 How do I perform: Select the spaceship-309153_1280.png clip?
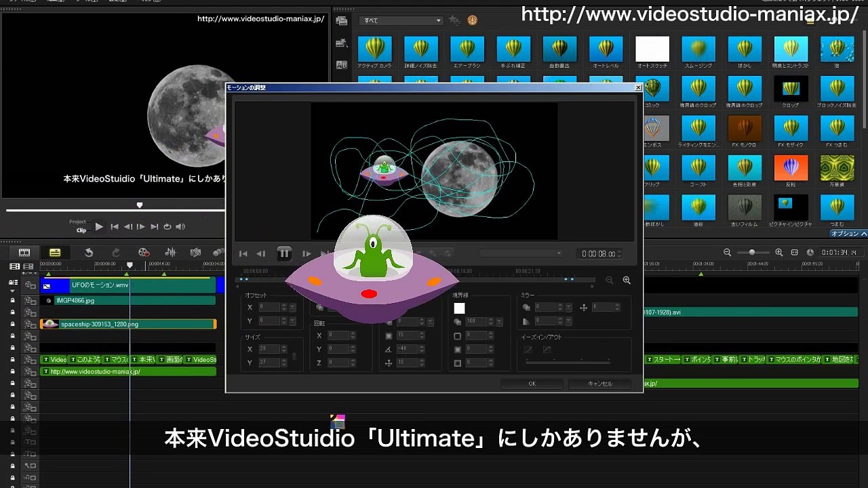pos(128,324)
